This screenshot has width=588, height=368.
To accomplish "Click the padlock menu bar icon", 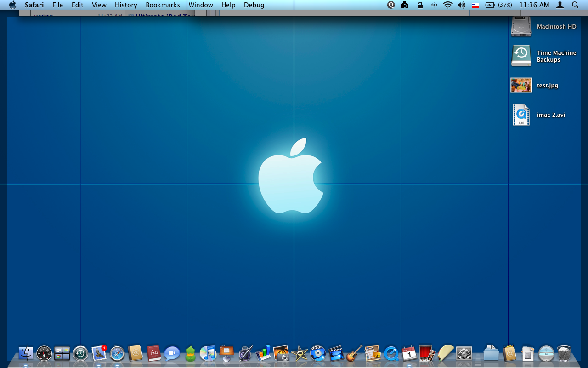I will coord(420,5).
